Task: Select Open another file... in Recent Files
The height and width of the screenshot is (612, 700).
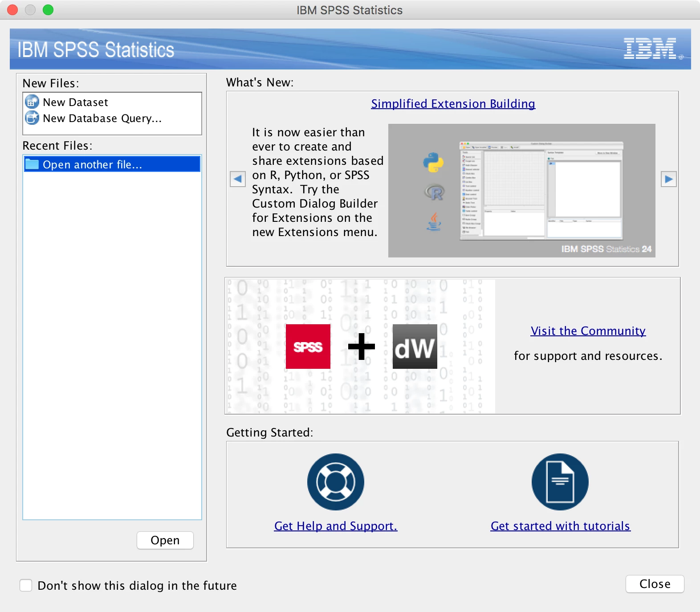Action: click(x=112, y=164)
